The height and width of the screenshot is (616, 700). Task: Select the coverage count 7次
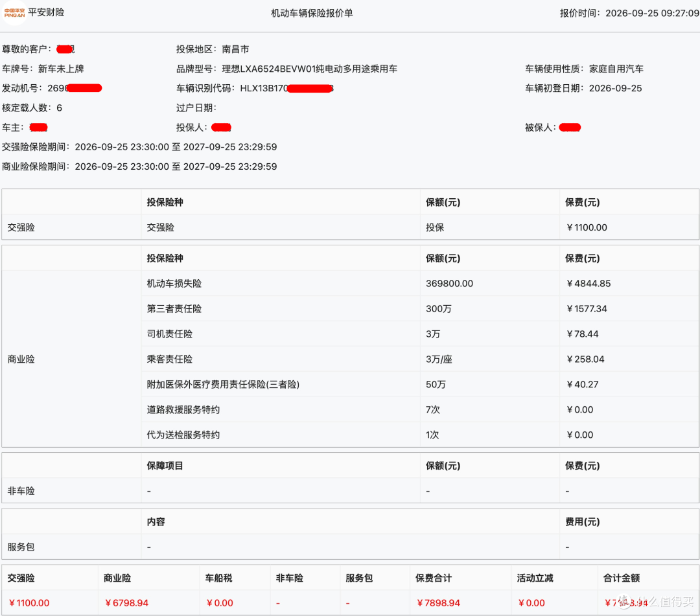(x=432, y=409)
